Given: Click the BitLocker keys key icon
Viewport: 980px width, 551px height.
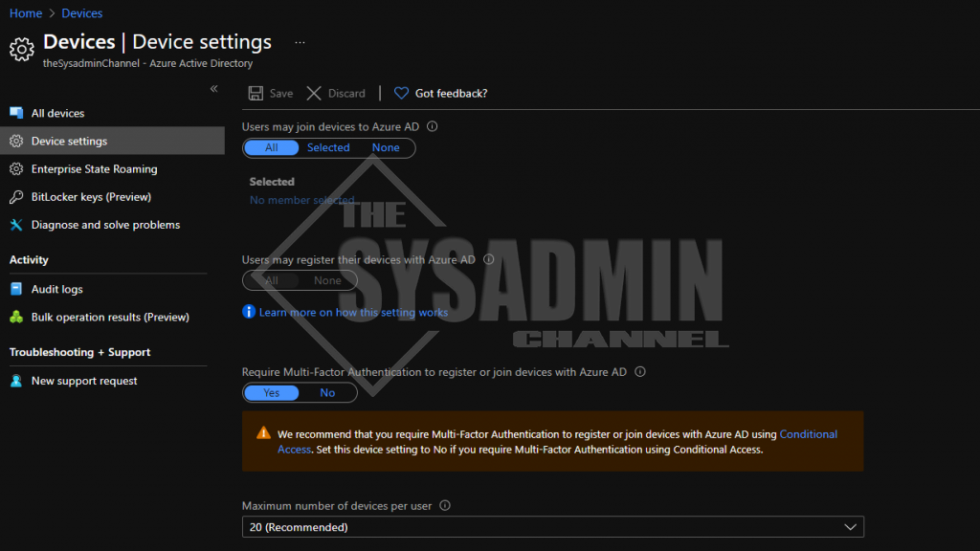Looking at the screenshot, I should (x=16, y=197).
